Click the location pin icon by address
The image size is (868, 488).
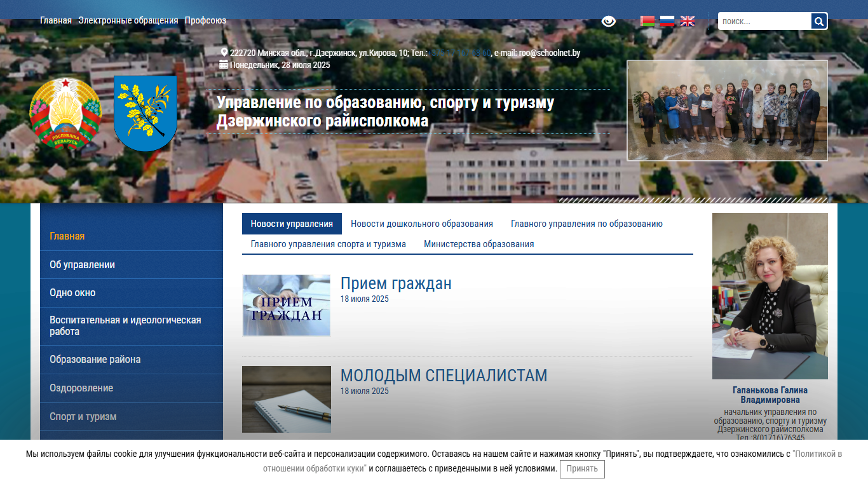click(224, 52)
